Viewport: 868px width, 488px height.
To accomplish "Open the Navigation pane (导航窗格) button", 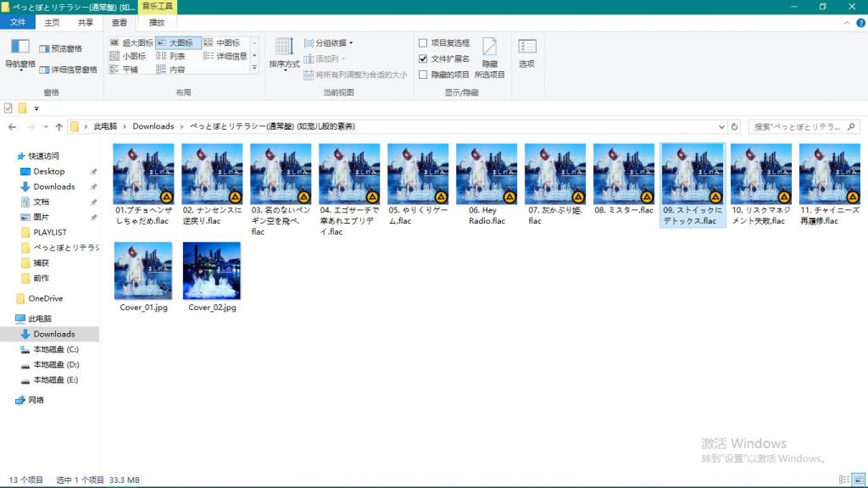I will tap(20, 55).
